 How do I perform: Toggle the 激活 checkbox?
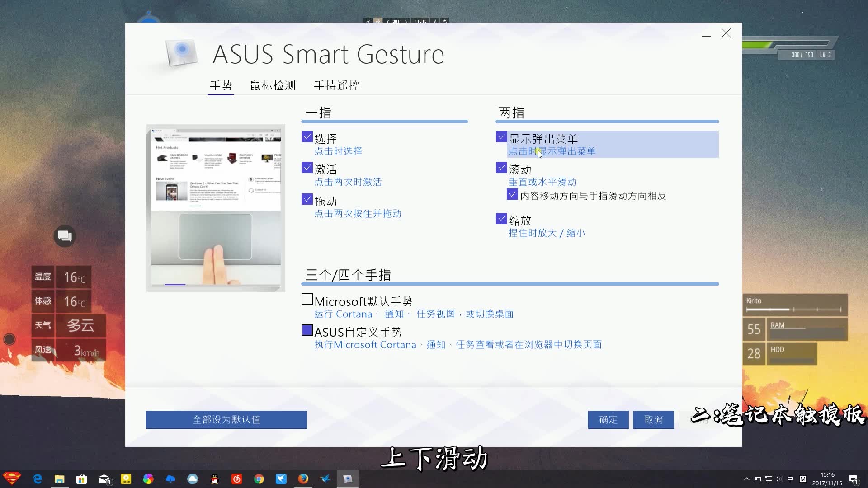pyautogui.click(x=307, y=168)
